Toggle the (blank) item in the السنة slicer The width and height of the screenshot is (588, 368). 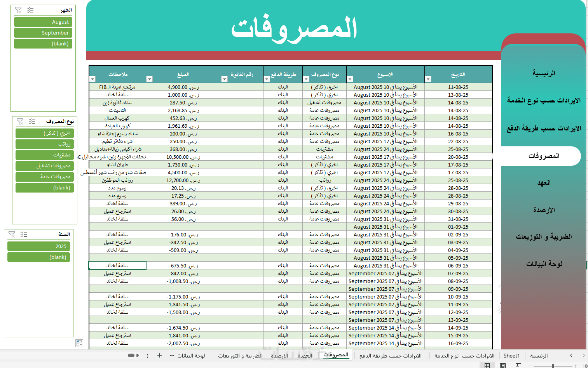click(x=38, y=257)
